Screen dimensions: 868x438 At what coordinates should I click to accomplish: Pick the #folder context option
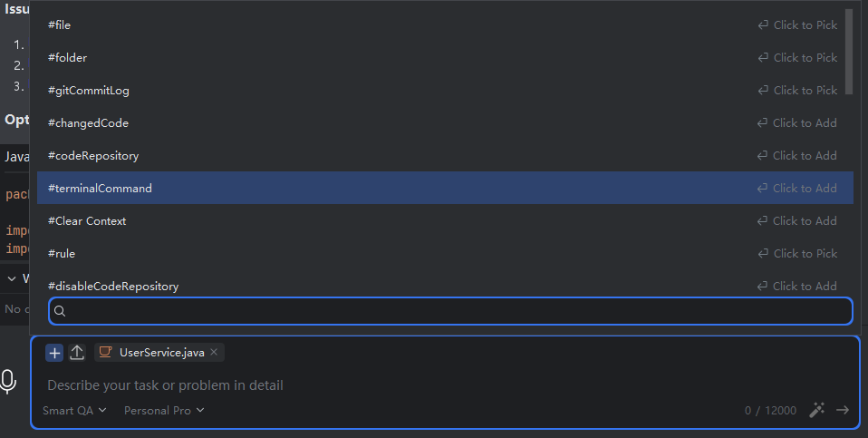(x=68, y=58)
